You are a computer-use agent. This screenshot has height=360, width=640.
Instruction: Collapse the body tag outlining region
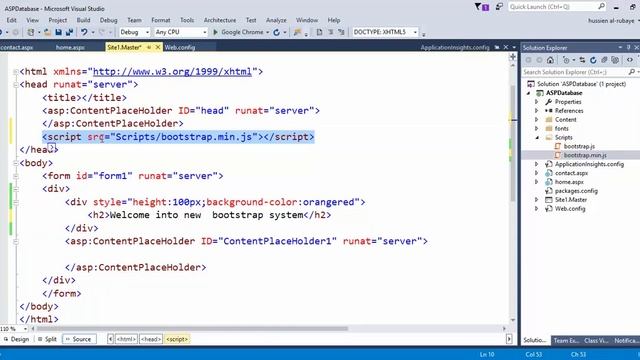pyautogui.click(x=16, y=163)
